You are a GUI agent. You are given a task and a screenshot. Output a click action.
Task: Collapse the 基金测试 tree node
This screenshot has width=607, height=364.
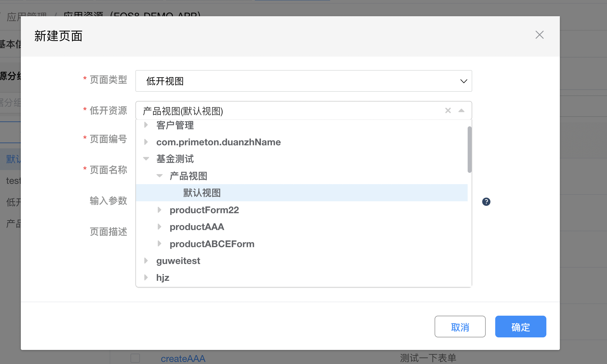pyautogui.click(x=146, y=159)
